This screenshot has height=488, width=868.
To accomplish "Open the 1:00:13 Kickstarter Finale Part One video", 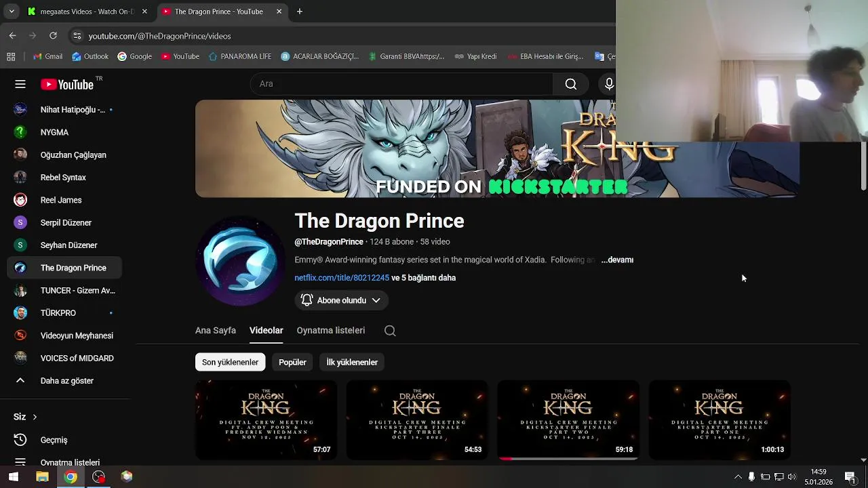I will (719, 420).
